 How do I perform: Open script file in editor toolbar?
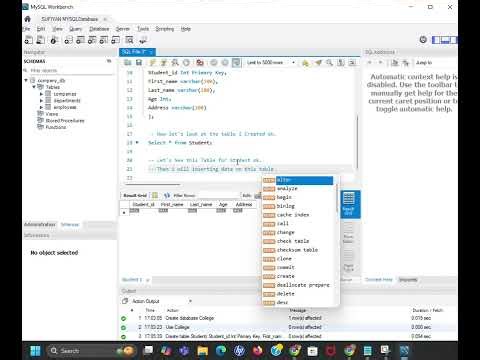[x=128, y=63]
